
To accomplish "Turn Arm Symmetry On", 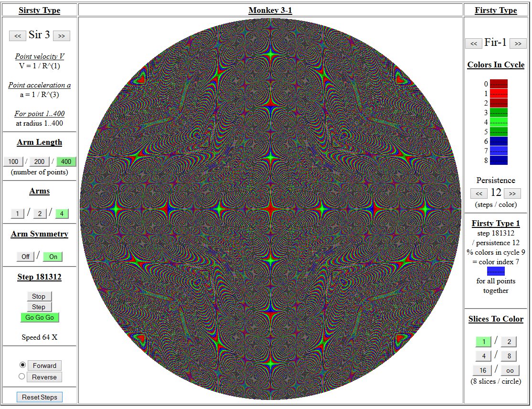I will click(53, 257).
